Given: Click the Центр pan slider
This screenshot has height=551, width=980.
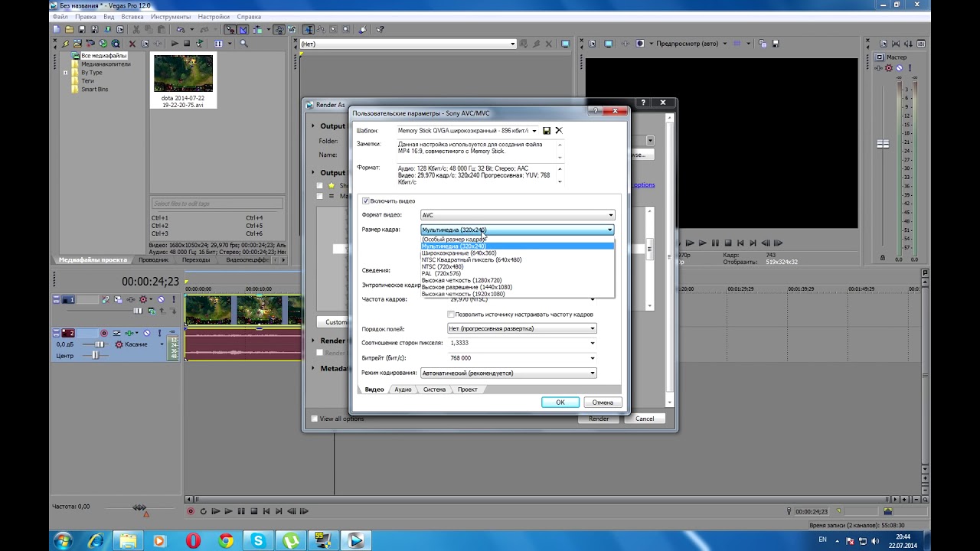Looking at the screenshot, I should tap(96, 356).
